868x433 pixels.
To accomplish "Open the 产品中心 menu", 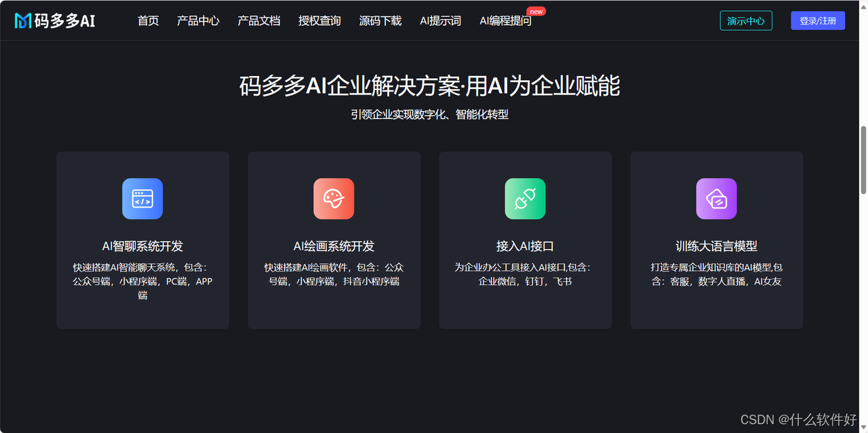I will (198, 21).
